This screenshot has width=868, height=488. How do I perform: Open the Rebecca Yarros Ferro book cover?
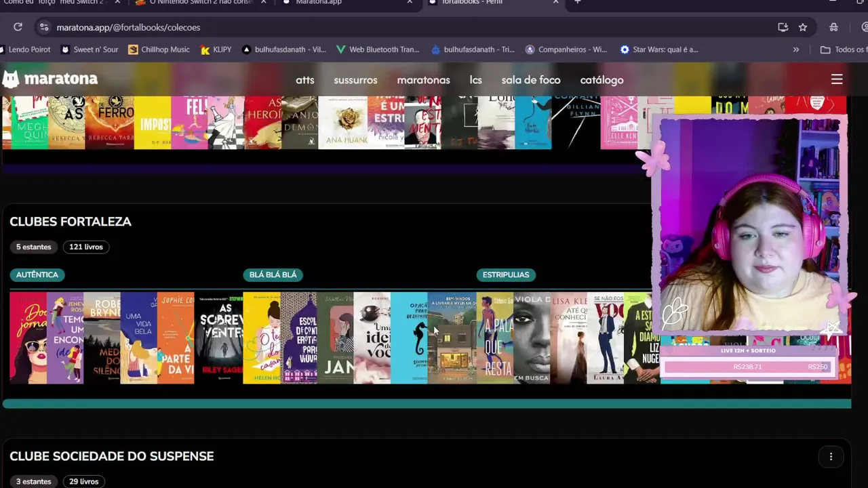pyautogui.click(x=110, y=123)
